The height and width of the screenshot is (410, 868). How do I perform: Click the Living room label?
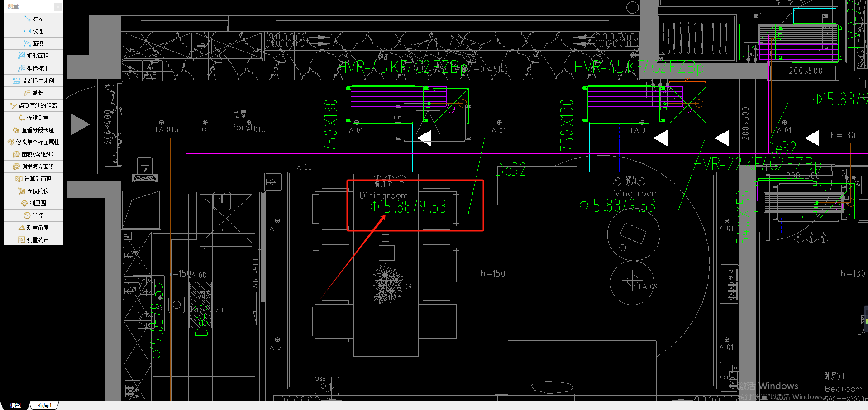[633, 193]
